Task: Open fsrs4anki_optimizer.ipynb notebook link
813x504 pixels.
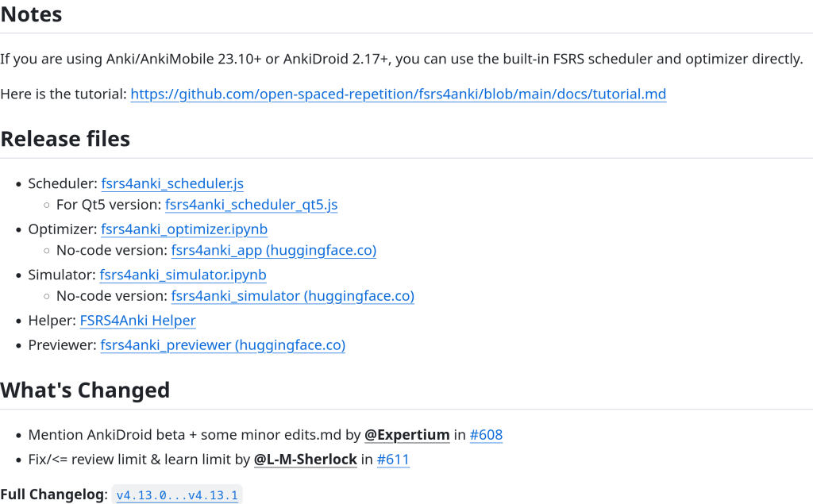Action: [x=184, y=229]
